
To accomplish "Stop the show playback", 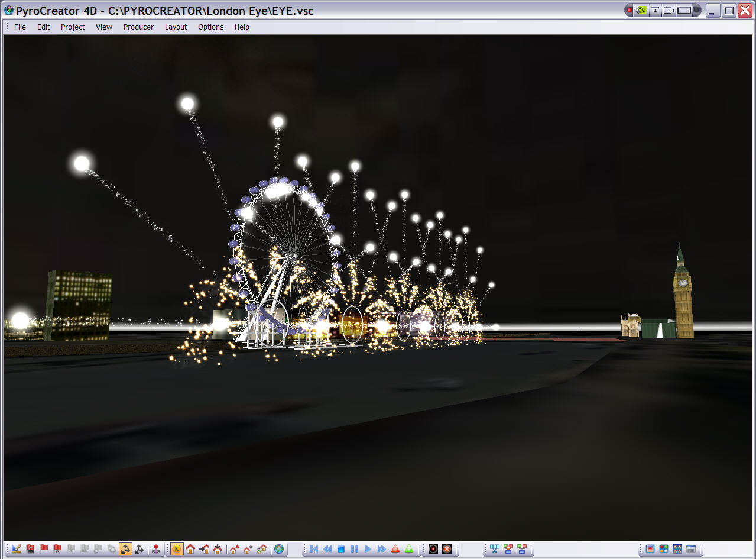I will click(x=341, y=549).
